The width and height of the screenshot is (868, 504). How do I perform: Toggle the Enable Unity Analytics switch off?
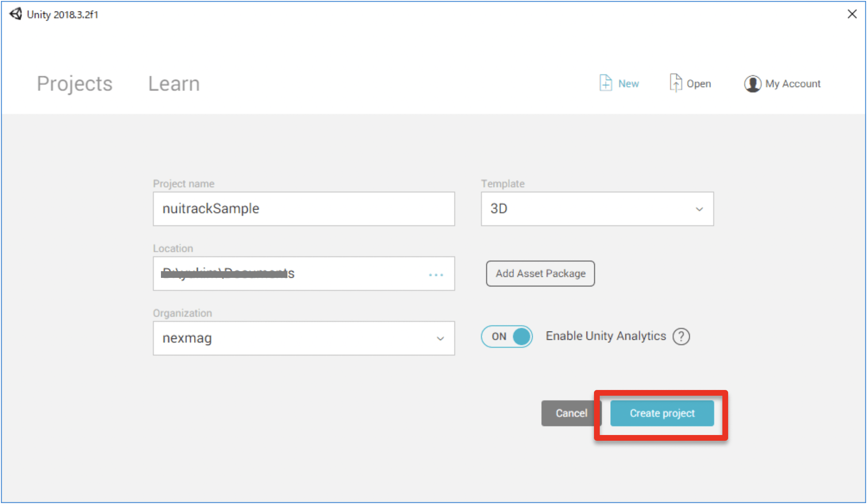(507, 336)
